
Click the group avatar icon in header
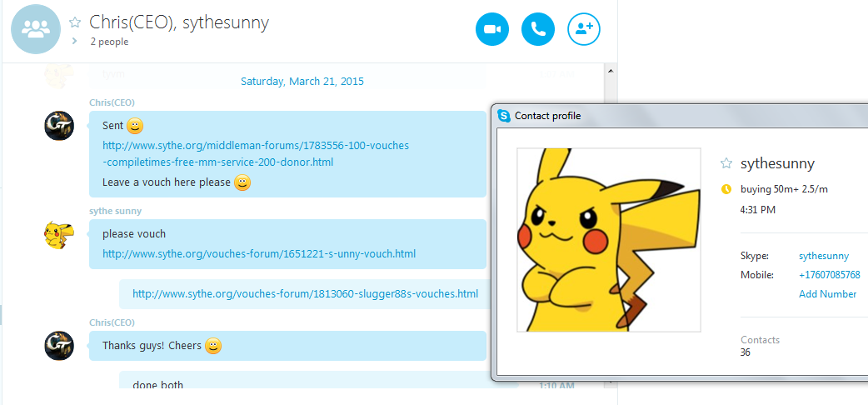click(36, 29)
